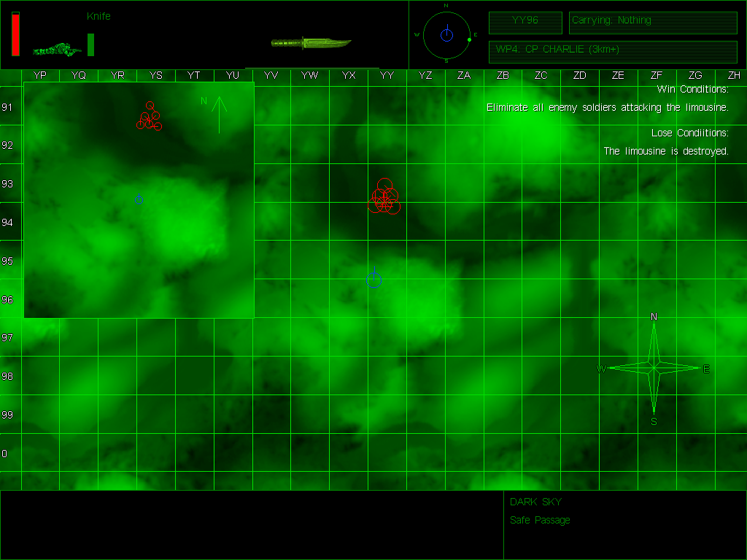This screenshot has width=747, height=560.
Task: Select the blue player marker on main map
Action: pyautogui.click(x=374, y=278)
